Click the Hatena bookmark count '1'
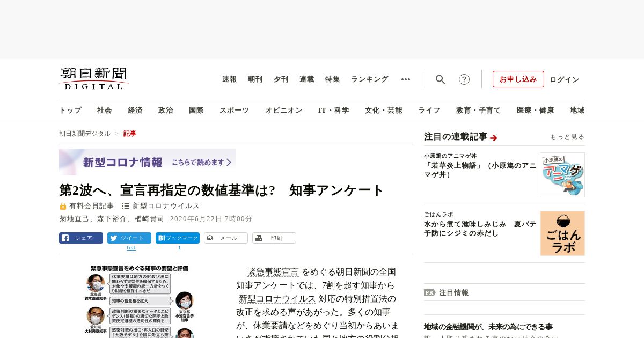Screen dimensions: 644x338 179,248
